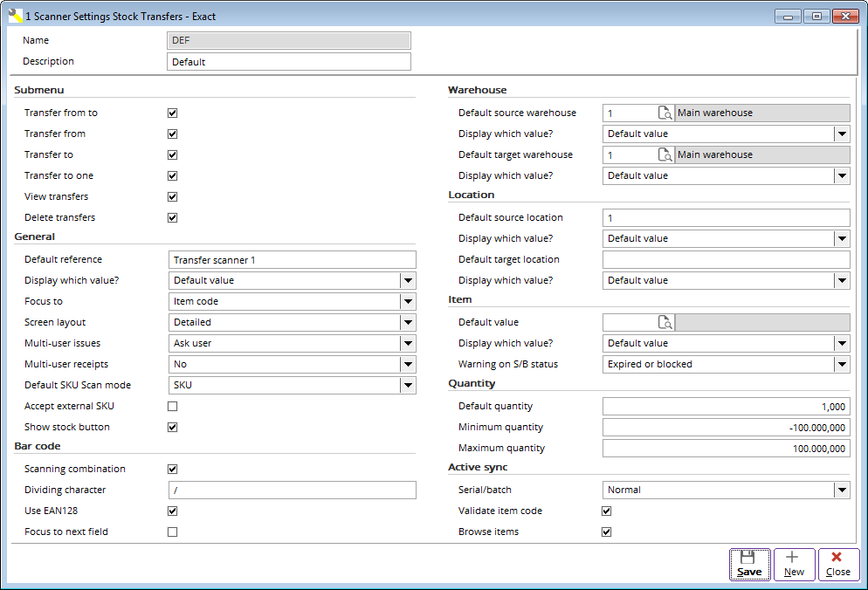Enable the Focus to next field checkbox
868x590 pixels.
pyautogui.click(x=172, y=532)
